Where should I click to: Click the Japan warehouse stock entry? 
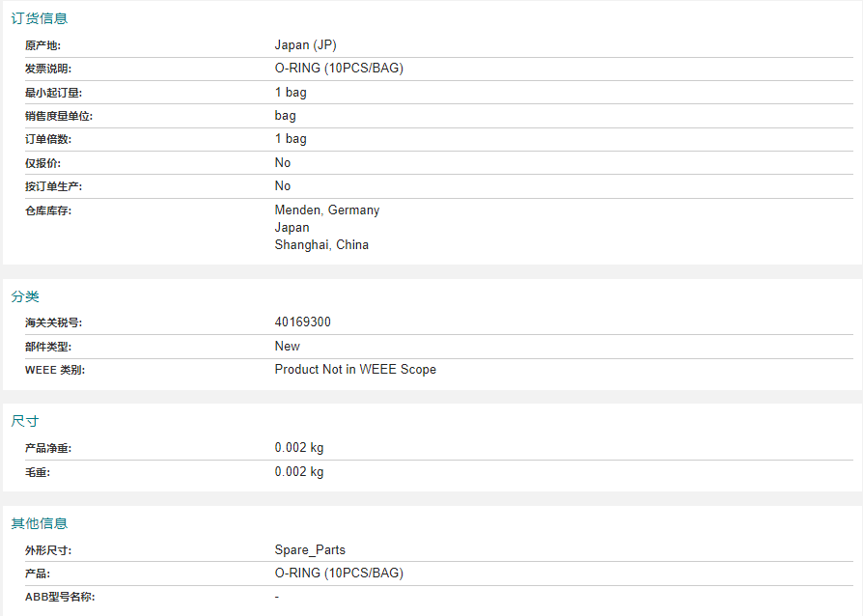292,227
